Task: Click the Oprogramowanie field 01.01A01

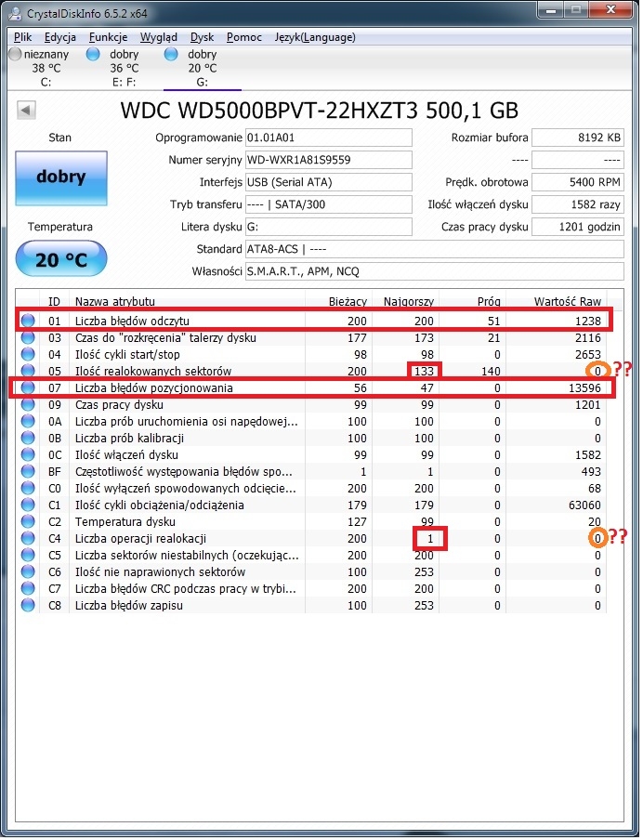Action: pos(328,138)
